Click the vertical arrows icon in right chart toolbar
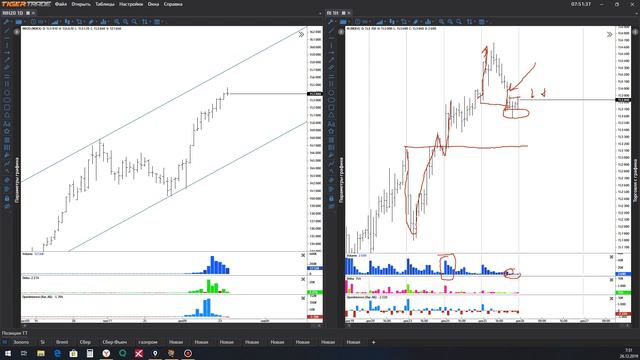This screenshot has width=640, height=360. 469,22
